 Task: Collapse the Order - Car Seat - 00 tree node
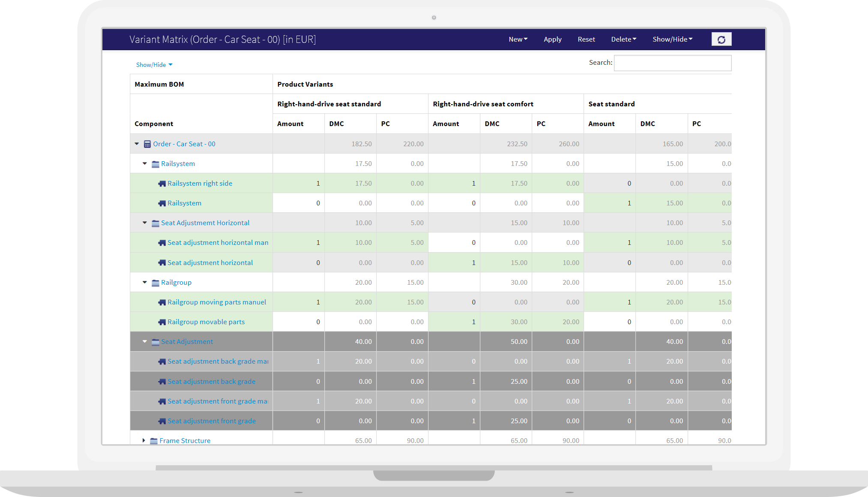[x=136, y=144]
